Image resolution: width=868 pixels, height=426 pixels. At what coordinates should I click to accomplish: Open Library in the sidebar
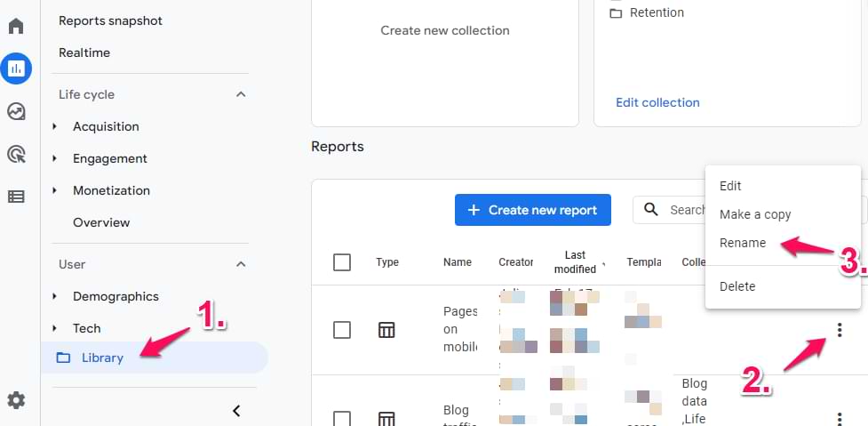coord(102,358)
